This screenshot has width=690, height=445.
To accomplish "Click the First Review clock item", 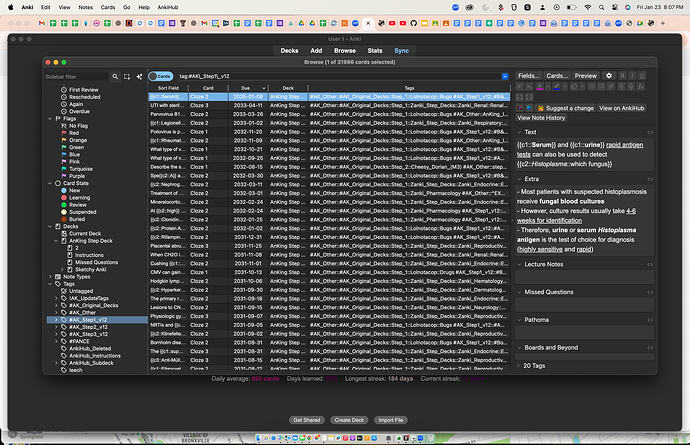I will [x=84, y=90].
